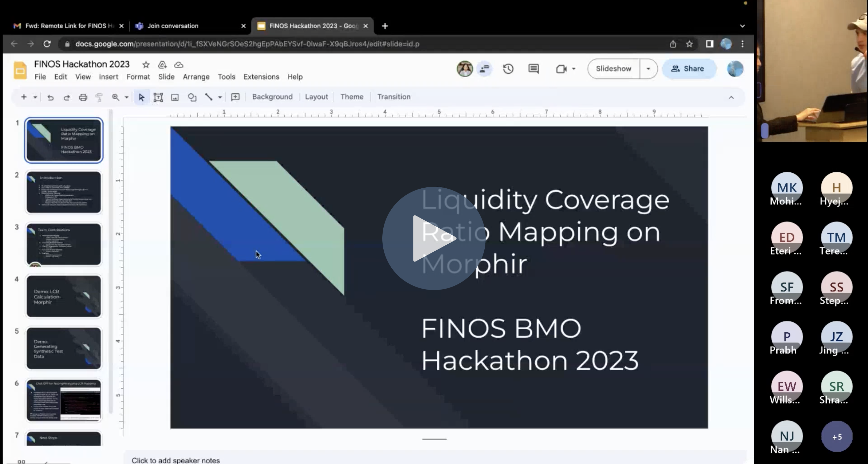Click the +5 more participants badge

point(837,437)
